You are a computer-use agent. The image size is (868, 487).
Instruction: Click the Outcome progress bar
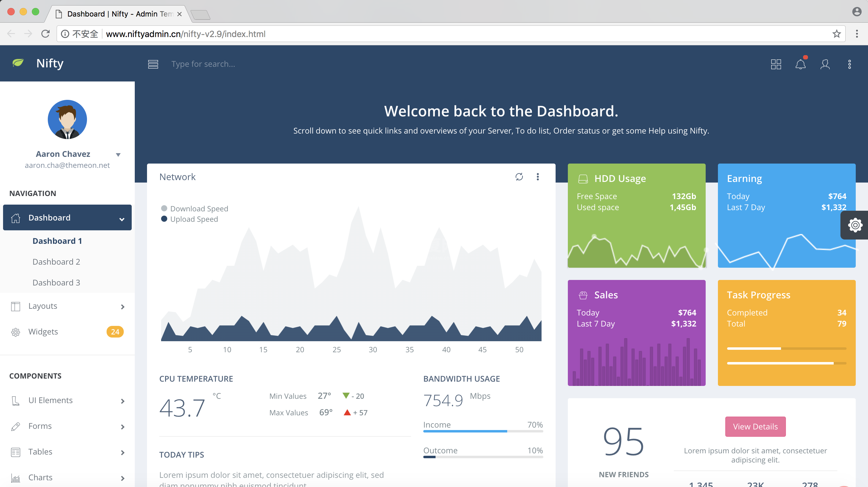pos(483,457)
